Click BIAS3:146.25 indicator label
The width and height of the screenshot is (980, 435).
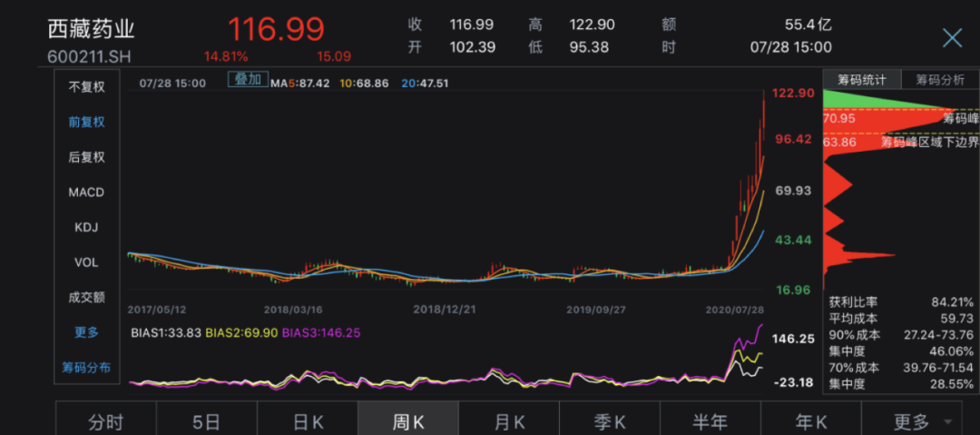tap(321, 333)
